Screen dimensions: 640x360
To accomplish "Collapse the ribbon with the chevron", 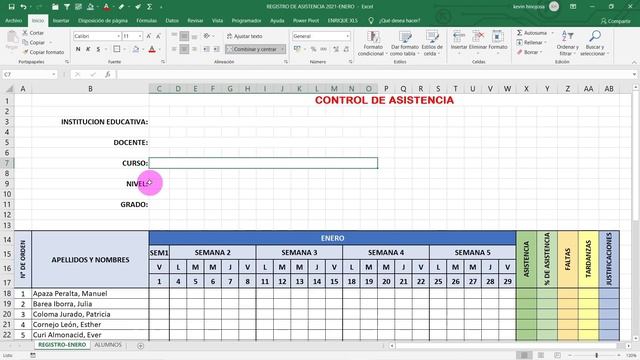I will tap(634, 62).
